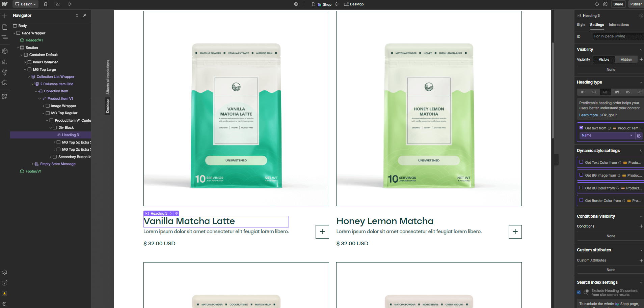Collapse the Dynamic style settings section

point(641,151)
